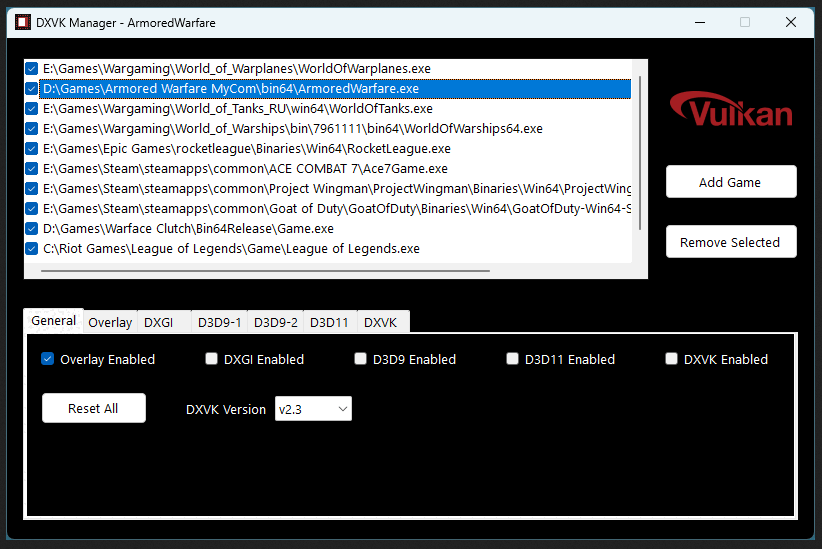Toggle the Goat of Duty checkbox
Viewport: 822px width, 549px height.
click(x=31, y=209)
